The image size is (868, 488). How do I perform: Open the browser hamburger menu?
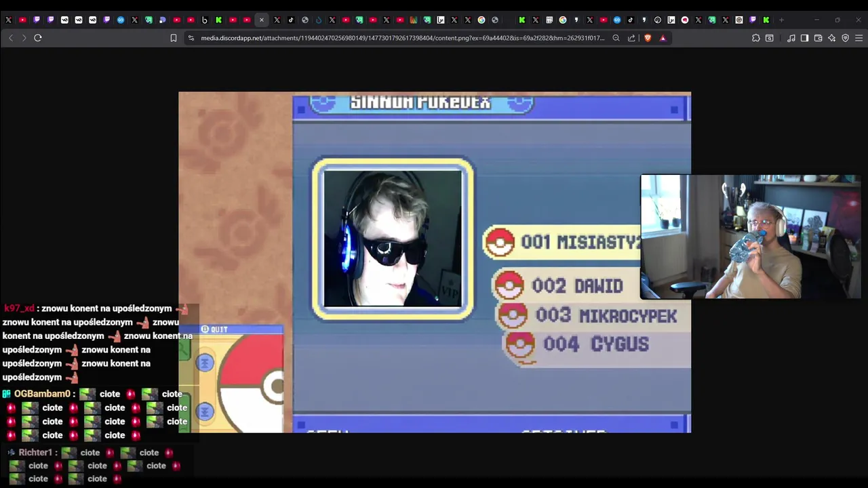pos(859,38)
